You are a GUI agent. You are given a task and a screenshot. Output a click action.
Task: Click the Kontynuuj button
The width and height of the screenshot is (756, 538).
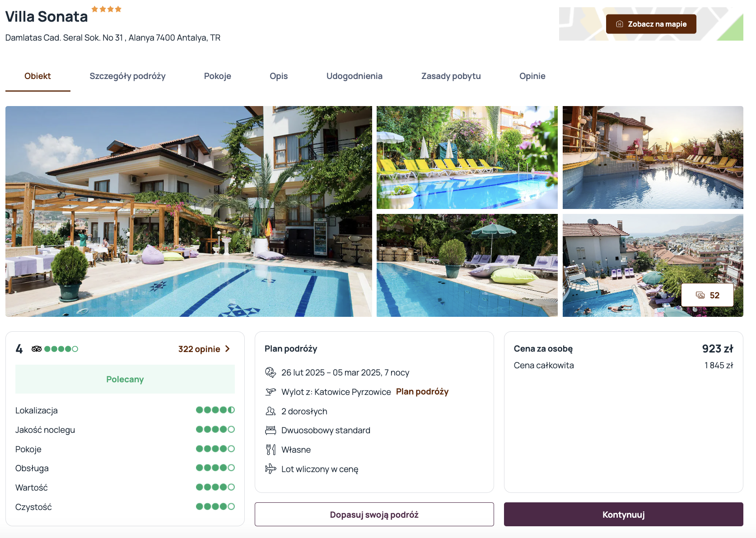pyautogui.click(x=624, y=515)
